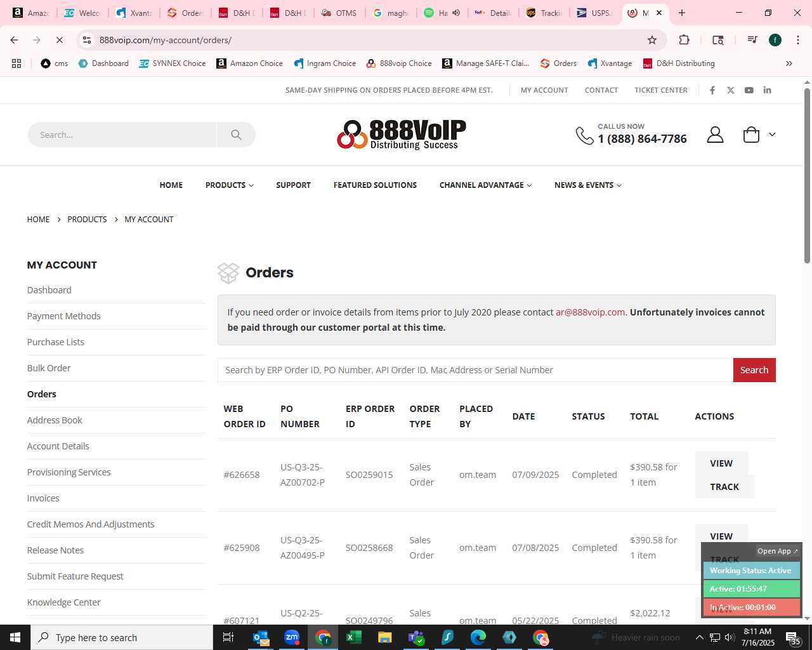Image resolution: width=812 pixels, height=650 pixels.
Task: Go to the HOME nav item
Action: 171,185
